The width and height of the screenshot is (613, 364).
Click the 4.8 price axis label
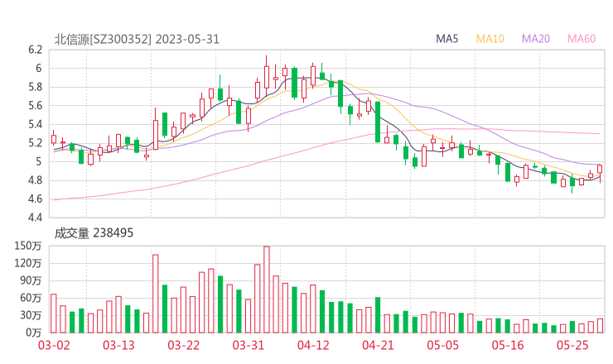coord(35,180)
